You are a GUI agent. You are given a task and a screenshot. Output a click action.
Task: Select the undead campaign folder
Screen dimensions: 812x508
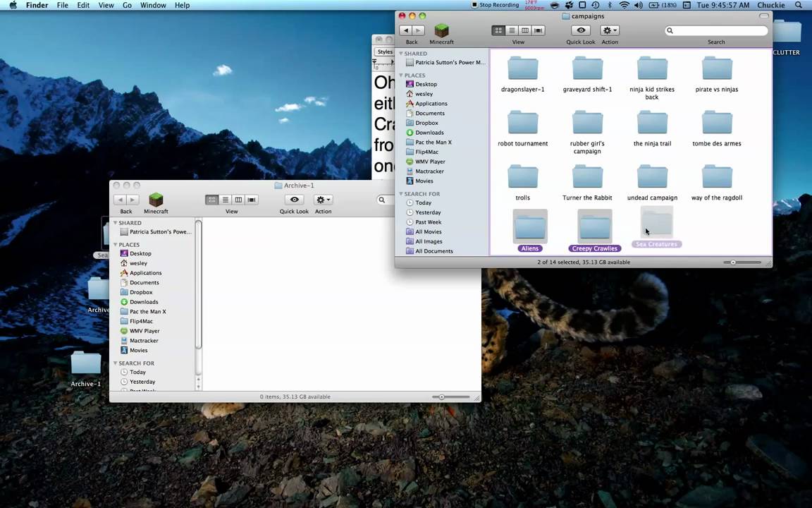coord(652,177)
